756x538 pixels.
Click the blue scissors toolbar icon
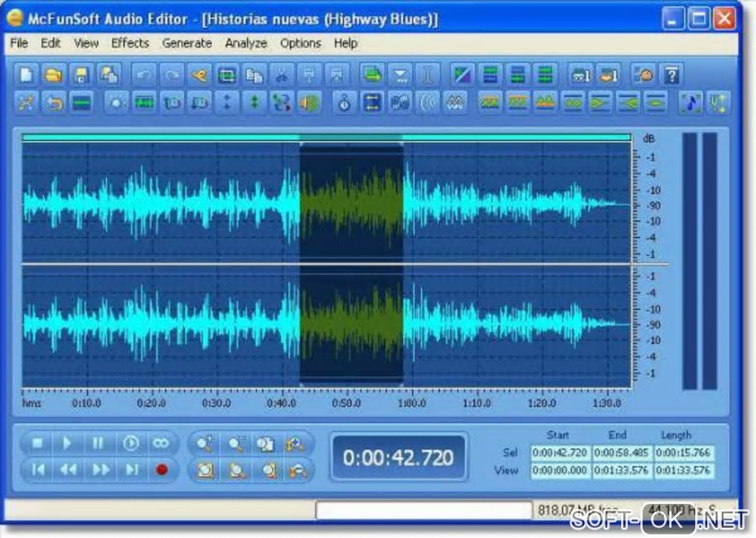point(282,75)
